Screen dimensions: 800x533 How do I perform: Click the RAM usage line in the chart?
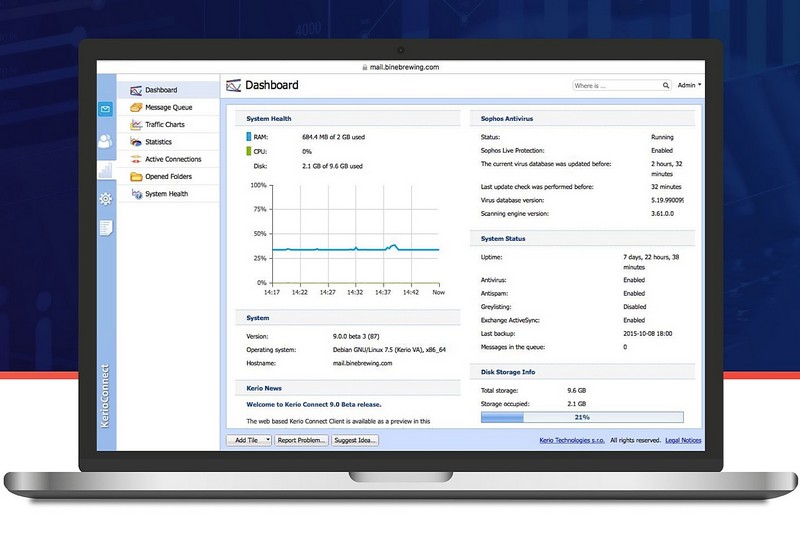[356, 249]
